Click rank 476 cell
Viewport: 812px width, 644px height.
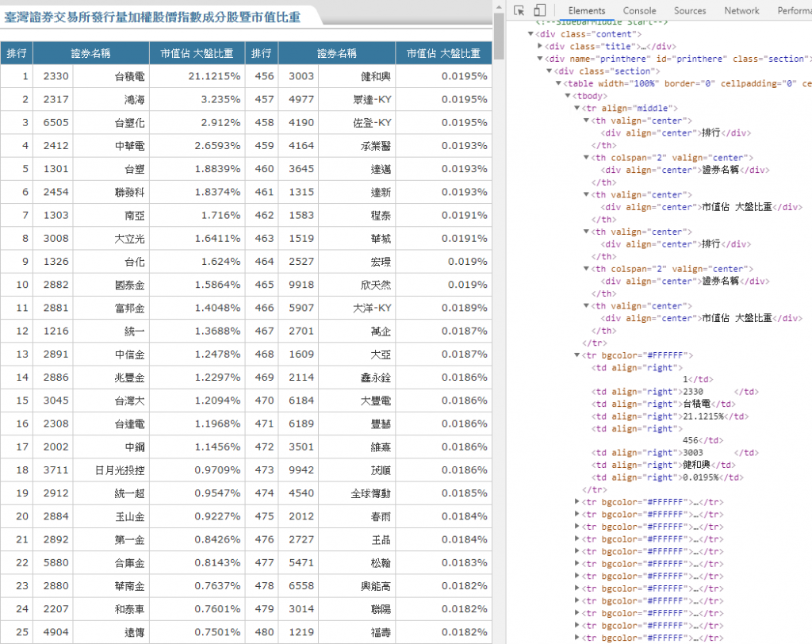click(262, 539)
